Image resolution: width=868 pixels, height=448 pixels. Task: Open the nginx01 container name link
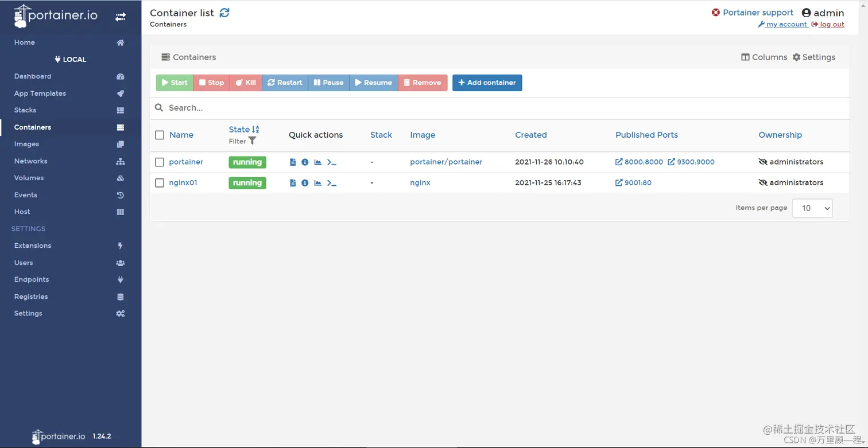pos(183,183)
